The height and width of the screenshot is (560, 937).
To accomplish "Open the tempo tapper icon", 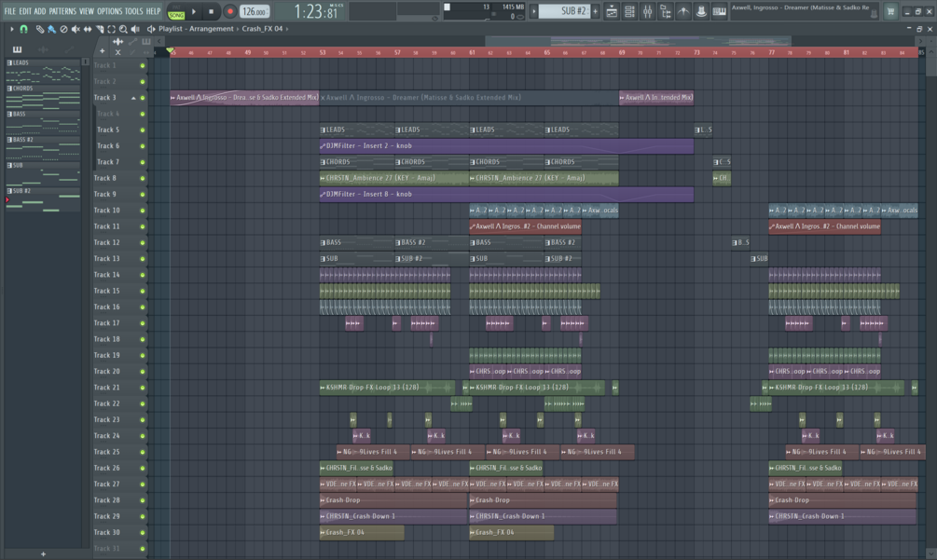I will coord(683,11).
